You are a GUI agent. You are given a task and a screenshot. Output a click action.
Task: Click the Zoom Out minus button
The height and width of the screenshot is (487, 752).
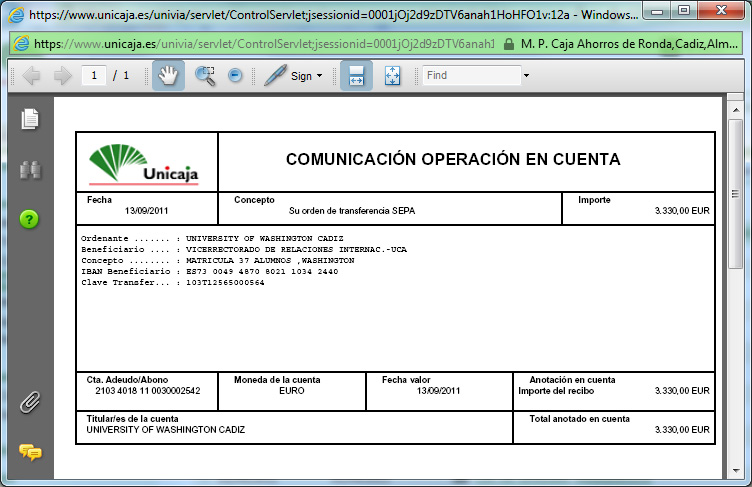(x=235, y=75)
